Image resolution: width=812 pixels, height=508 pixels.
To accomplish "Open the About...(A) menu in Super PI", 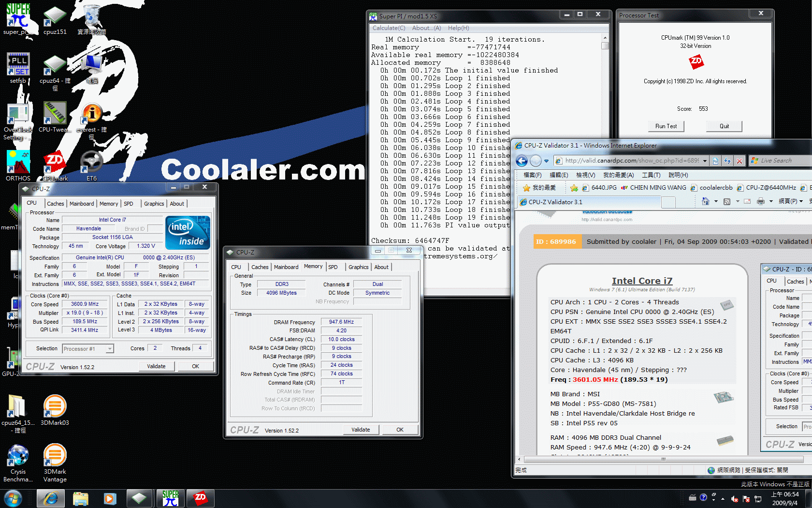I will pyautogui.click(x=426, y=28).
